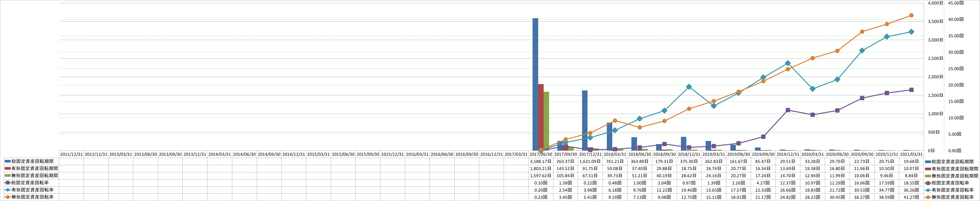Click the 総固定資産回転率 row header in data table
The height and width of the screenshot is (201, 980).
tap(32, 183)
